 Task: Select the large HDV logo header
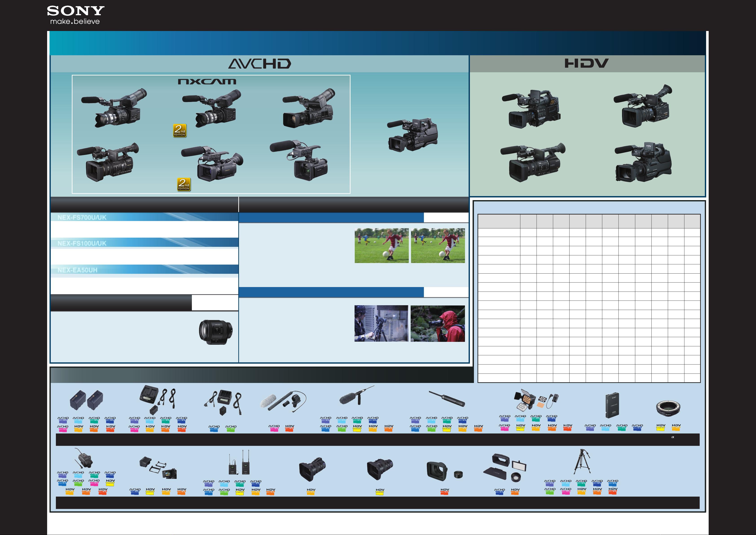(586, 63)
